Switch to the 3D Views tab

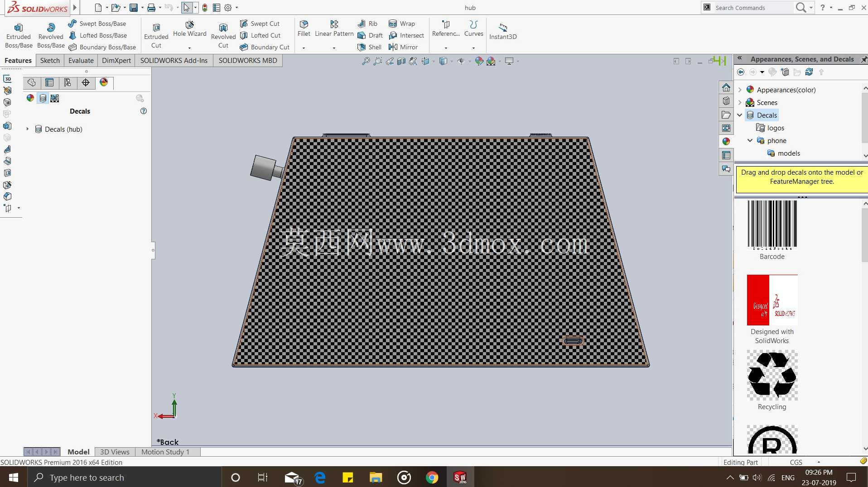115,452
